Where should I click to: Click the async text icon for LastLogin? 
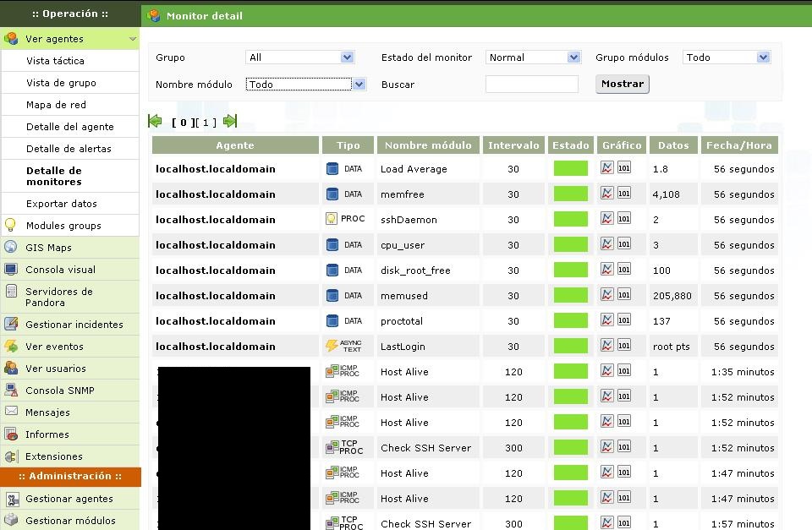[x=332, y=346]
